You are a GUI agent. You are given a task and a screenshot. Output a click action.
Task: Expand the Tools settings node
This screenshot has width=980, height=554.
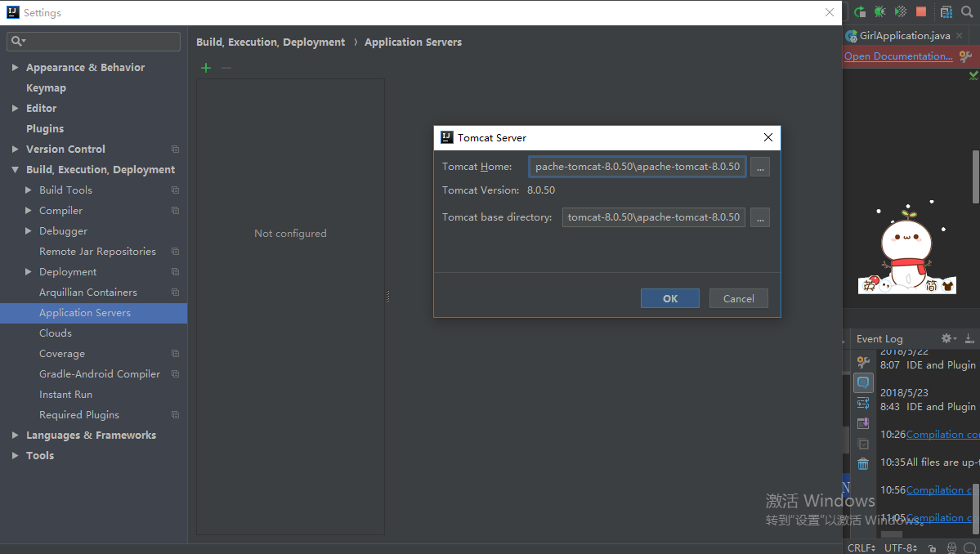pyautogui.click(x=15, y=456)
